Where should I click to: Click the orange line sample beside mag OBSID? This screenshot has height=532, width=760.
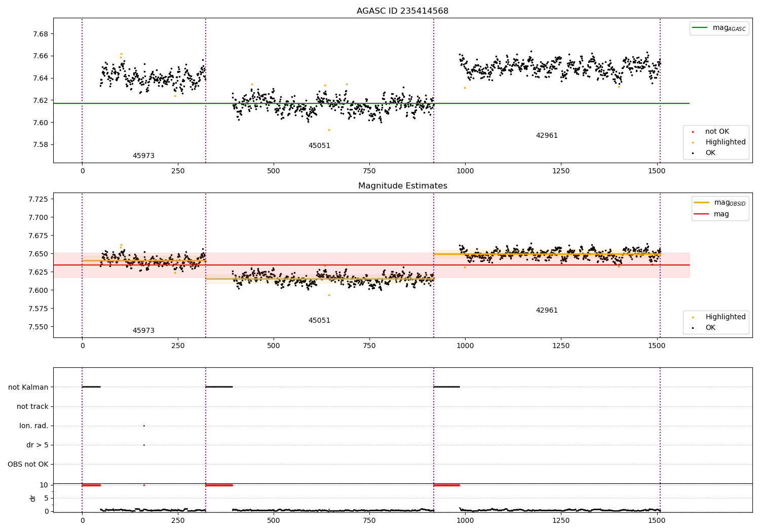701,203
